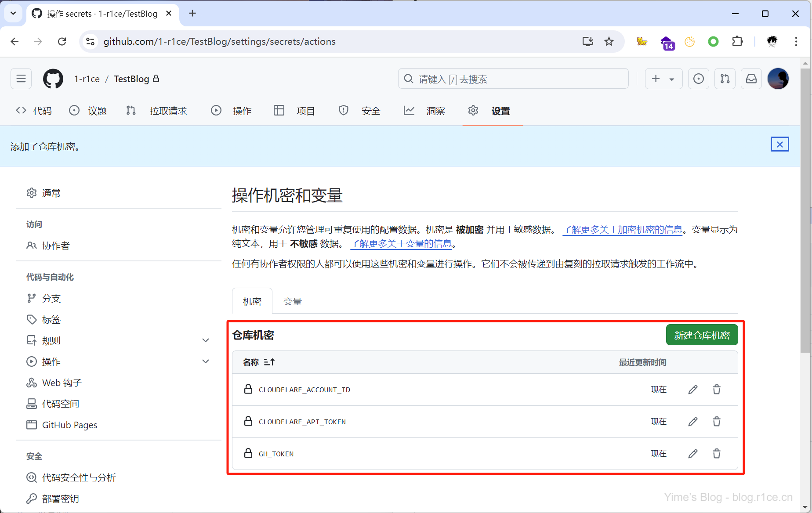Open GitHub Pages in the sidebar

coord(69,425)
